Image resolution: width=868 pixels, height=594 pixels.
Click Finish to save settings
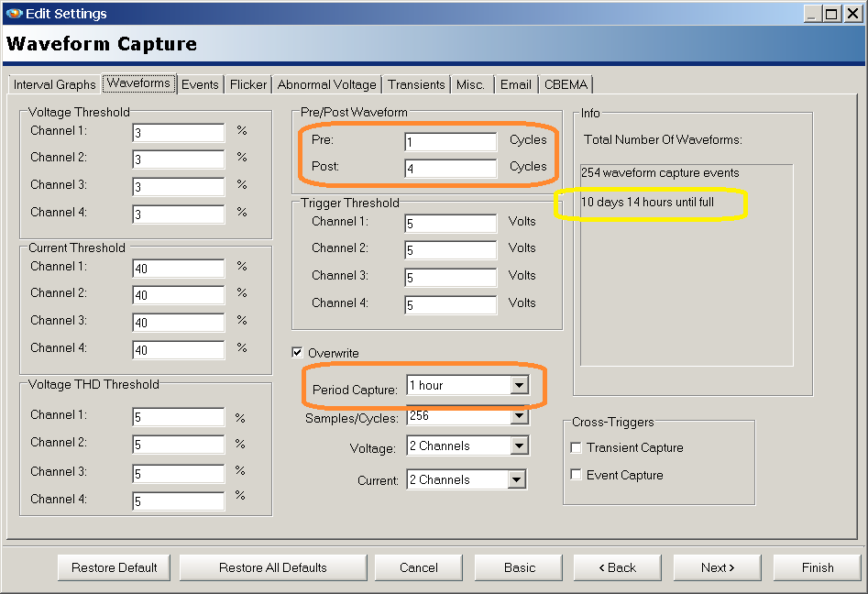point(816,567)
